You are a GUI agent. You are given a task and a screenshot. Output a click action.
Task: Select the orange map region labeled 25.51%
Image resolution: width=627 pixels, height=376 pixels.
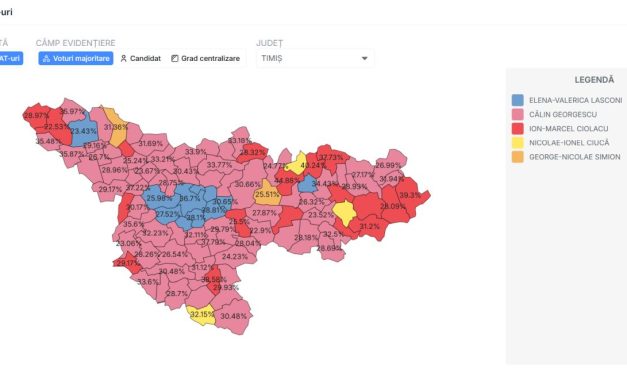(x=267, y=193)
